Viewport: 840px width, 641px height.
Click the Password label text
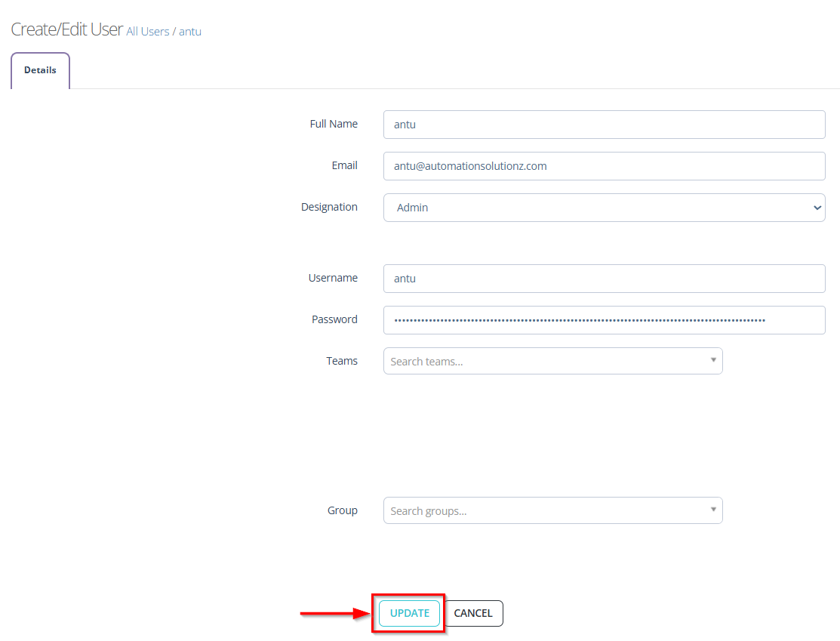pyautogui.click(x=334, y=319)
